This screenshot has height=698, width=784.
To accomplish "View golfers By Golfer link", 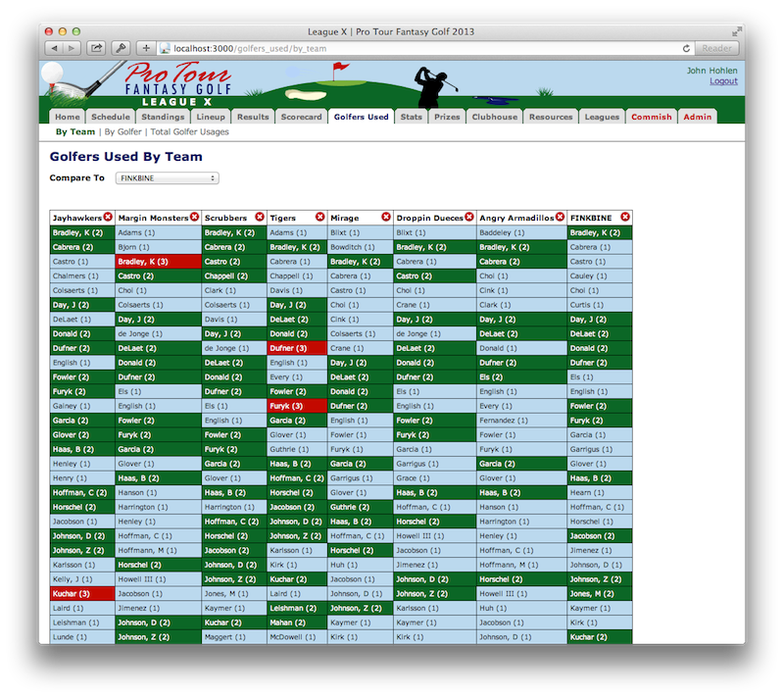I will tap(122, 131).
